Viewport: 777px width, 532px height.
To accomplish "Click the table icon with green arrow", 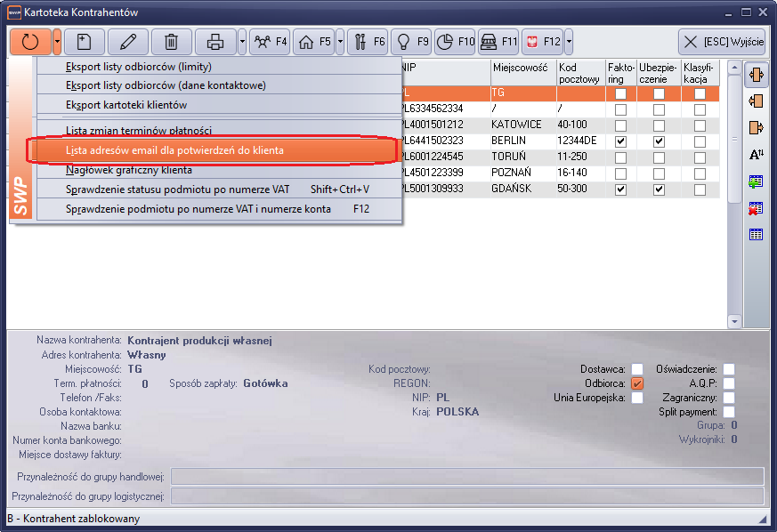I will pos(757,181).
